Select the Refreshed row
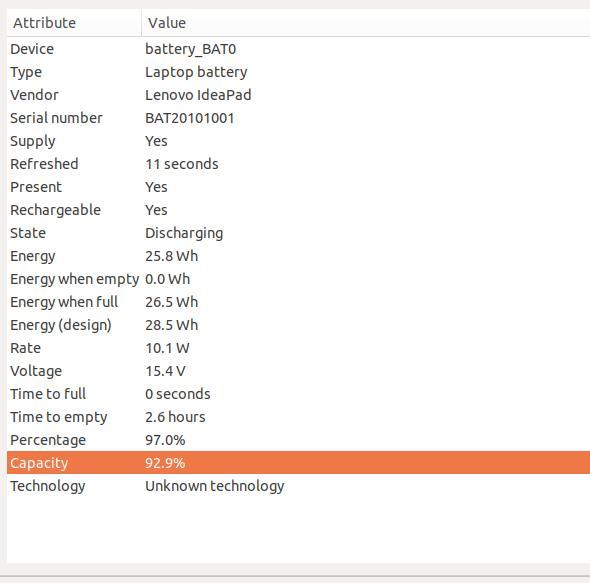Image resolution: width=590 pixels, height=583 pixels. (298, 164)
